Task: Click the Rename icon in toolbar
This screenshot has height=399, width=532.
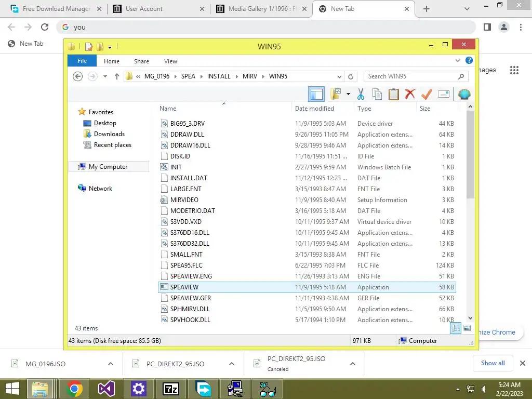Action: point(444,94)
